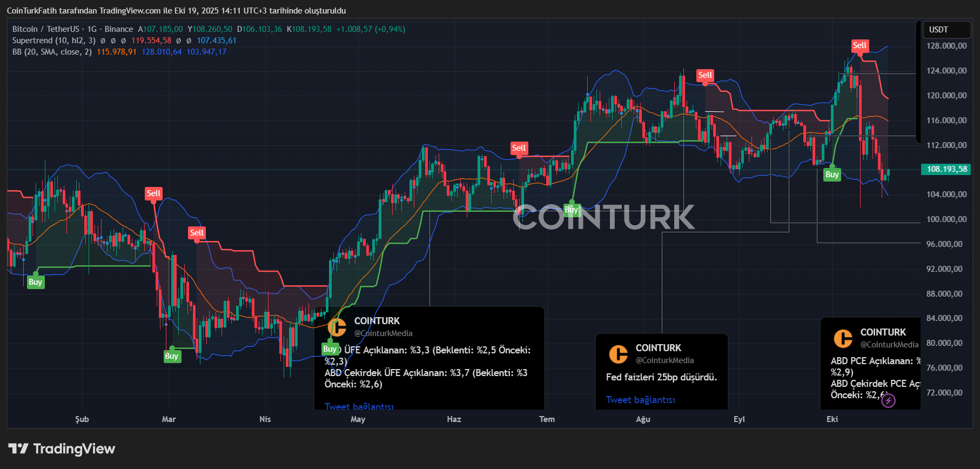The image size is (980, 469).
Task: Click the Sell signal label in late August
Action: (x=705, y=75)
